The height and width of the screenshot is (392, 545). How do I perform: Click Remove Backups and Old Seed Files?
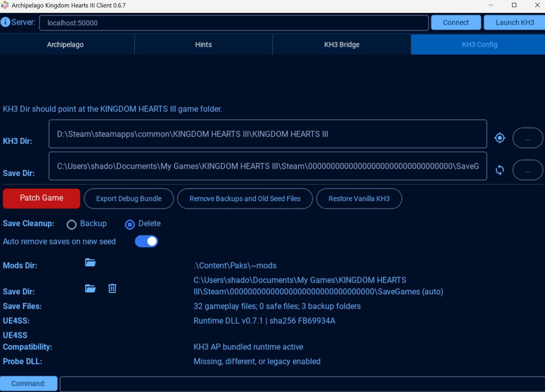click(x=245, y=198)
